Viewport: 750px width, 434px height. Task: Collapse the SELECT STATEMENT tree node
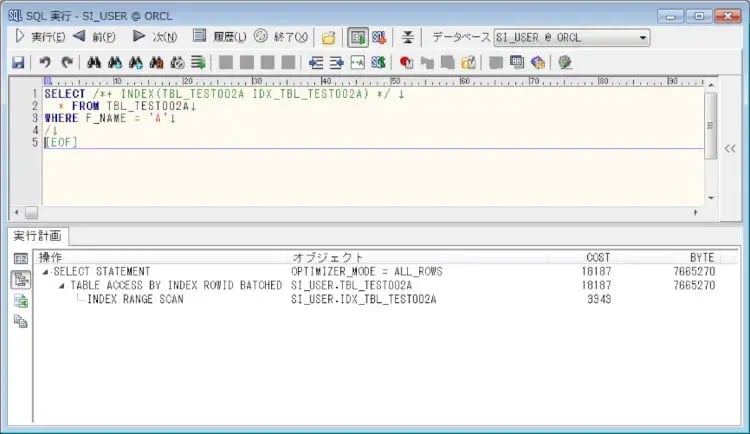(x=45, y=271)
